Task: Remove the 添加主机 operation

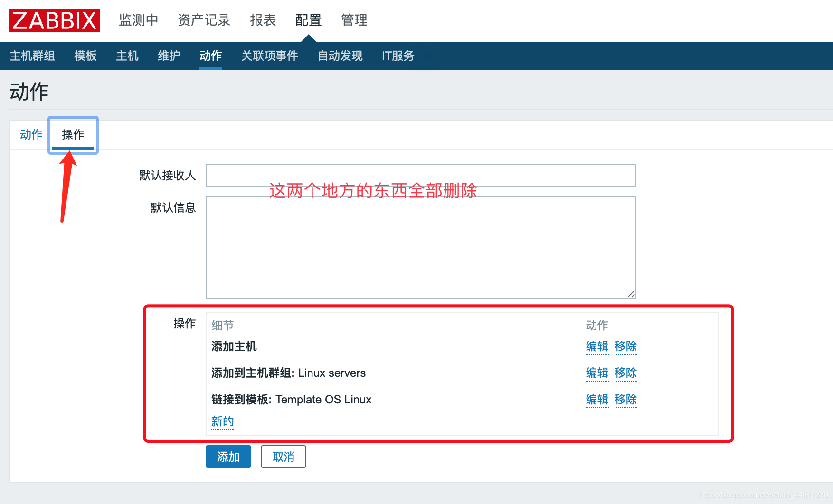Action: [x=626, y=346]
